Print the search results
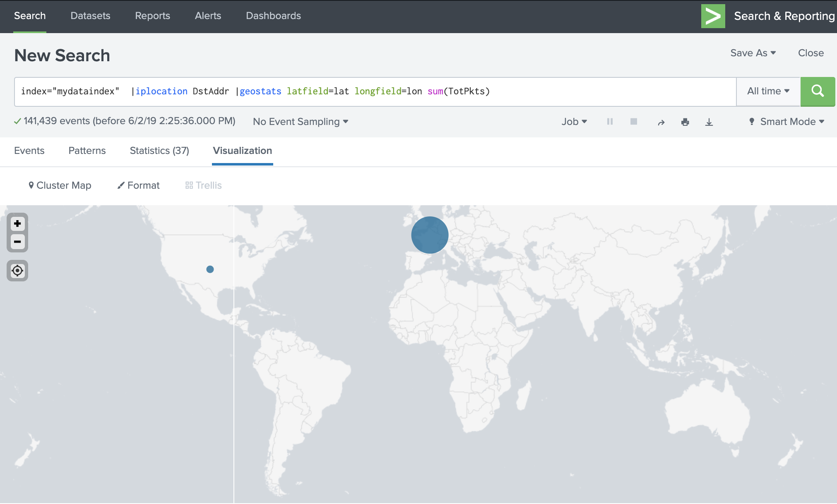This screenshot has height=504, width=837. (685, 122)
